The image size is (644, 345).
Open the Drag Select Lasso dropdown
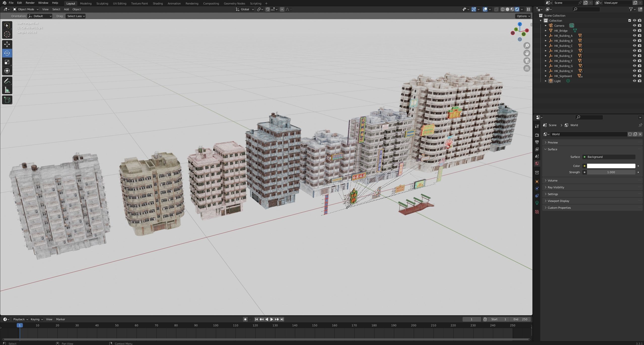click(76, 16)
